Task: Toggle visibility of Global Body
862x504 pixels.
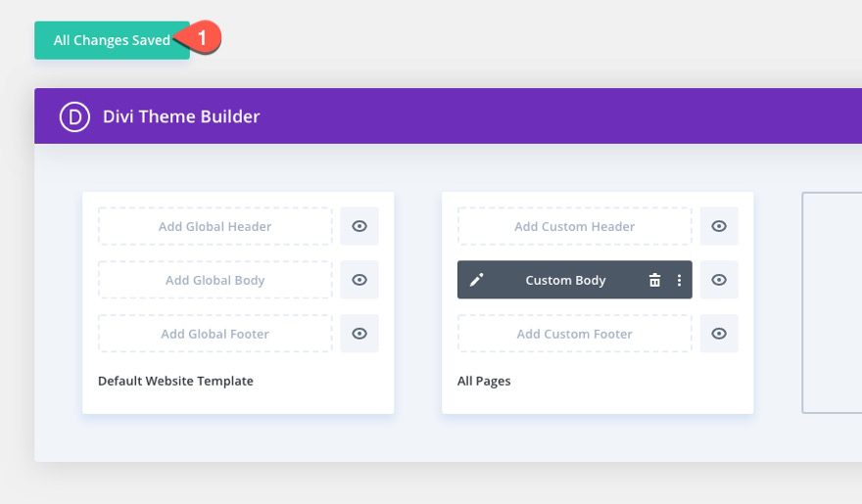Action: pos(359,280)
